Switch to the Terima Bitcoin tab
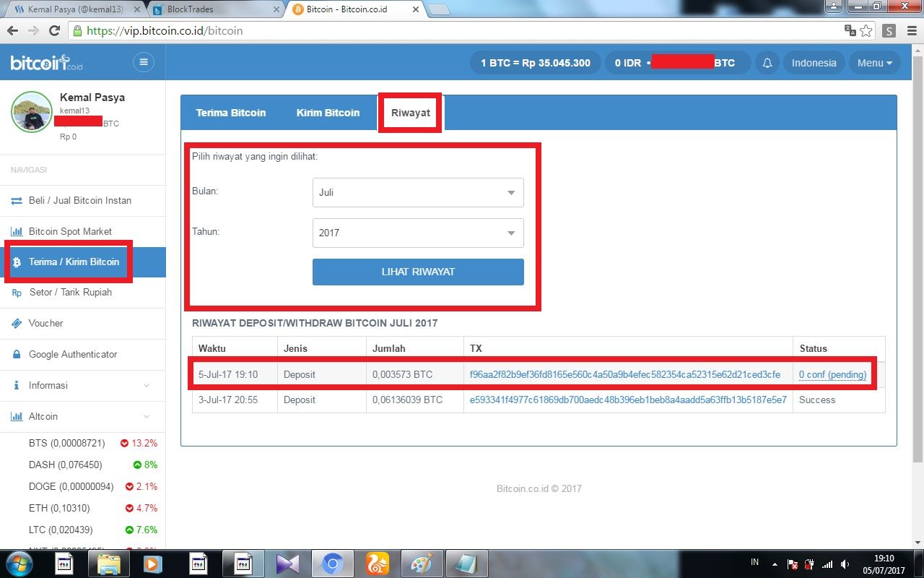 [231, 113]
